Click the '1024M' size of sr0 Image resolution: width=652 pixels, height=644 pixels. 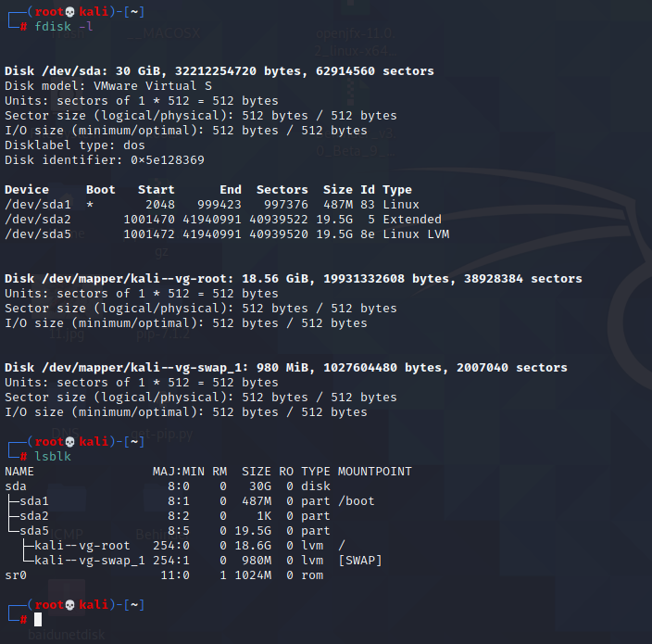point(253,575)
